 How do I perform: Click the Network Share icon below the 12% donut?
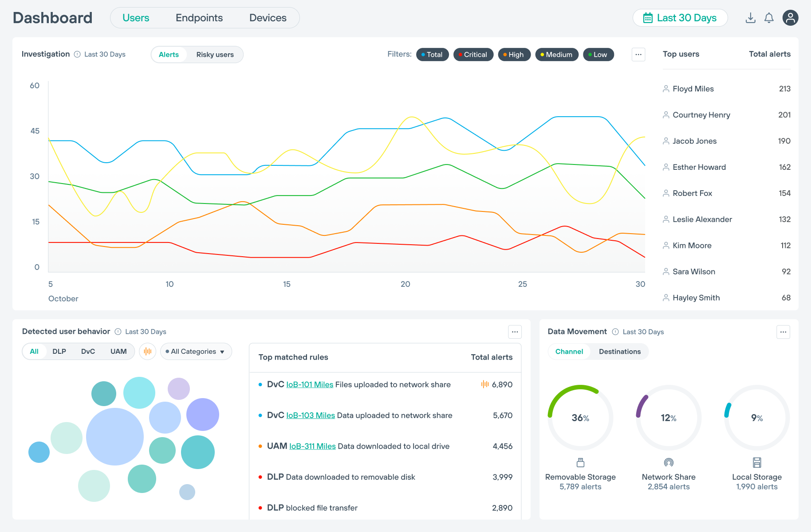668,462
